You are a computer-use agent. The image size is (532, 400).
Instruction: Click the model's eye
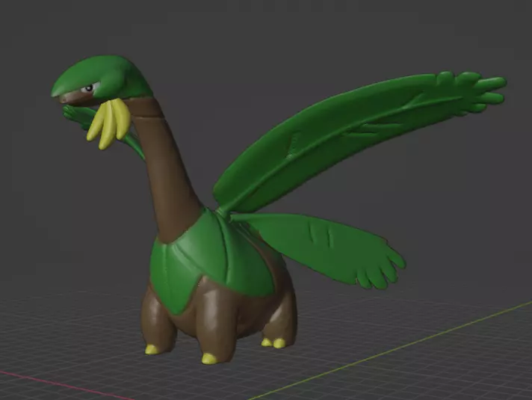(x=89, y=88)
